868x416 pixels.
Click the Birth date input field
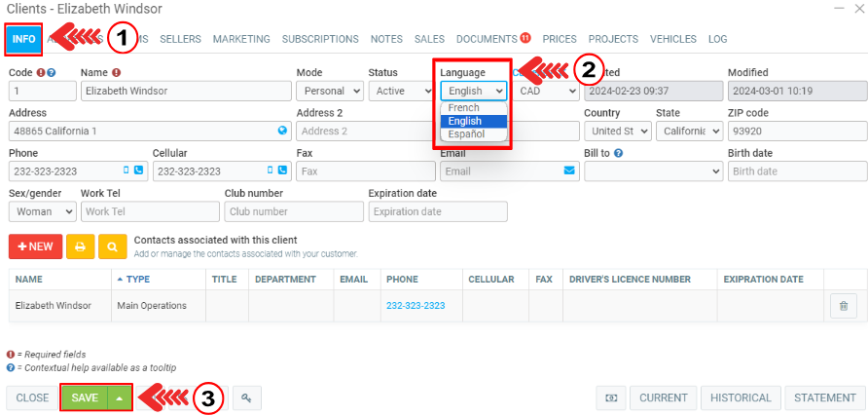[x=796, y=170]
